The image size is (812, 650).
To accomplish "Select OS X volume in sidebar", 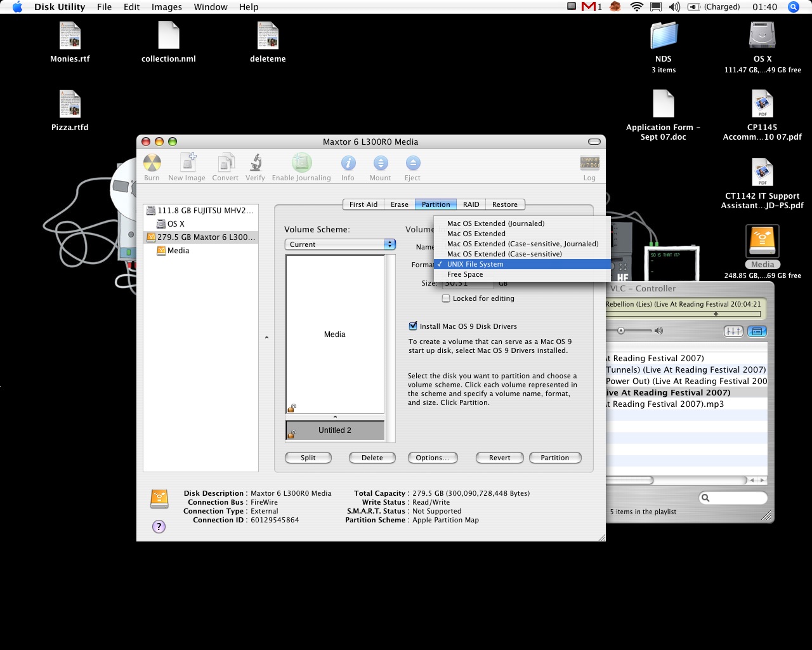I will 200,223.
